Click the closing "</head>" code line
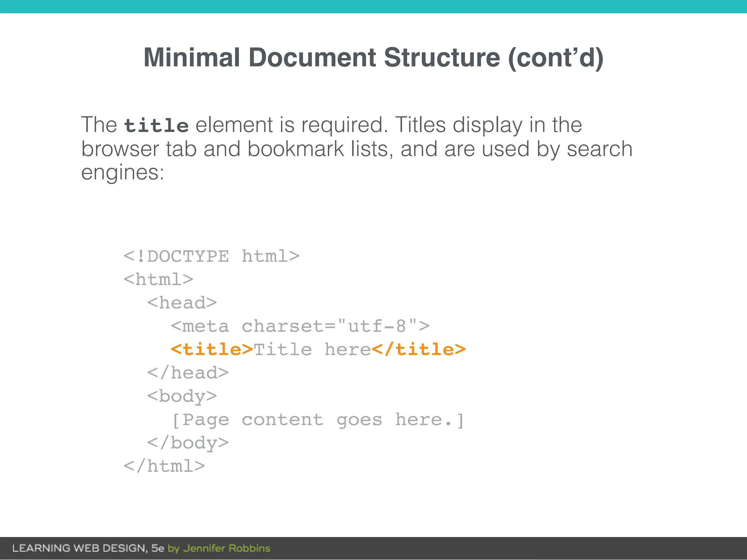Screen dimensions: 747x560 188,373
